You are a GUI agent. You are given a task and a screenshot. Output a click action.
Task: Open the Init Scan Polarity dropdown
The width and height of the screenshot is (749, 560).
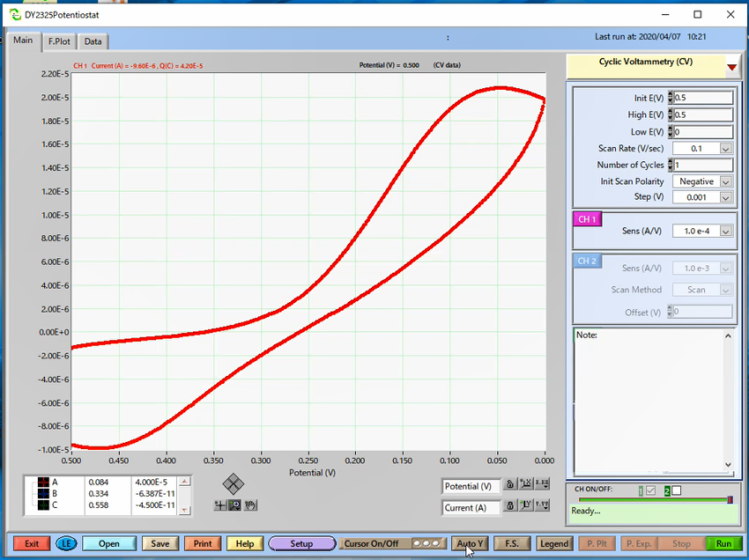(725, 181)
